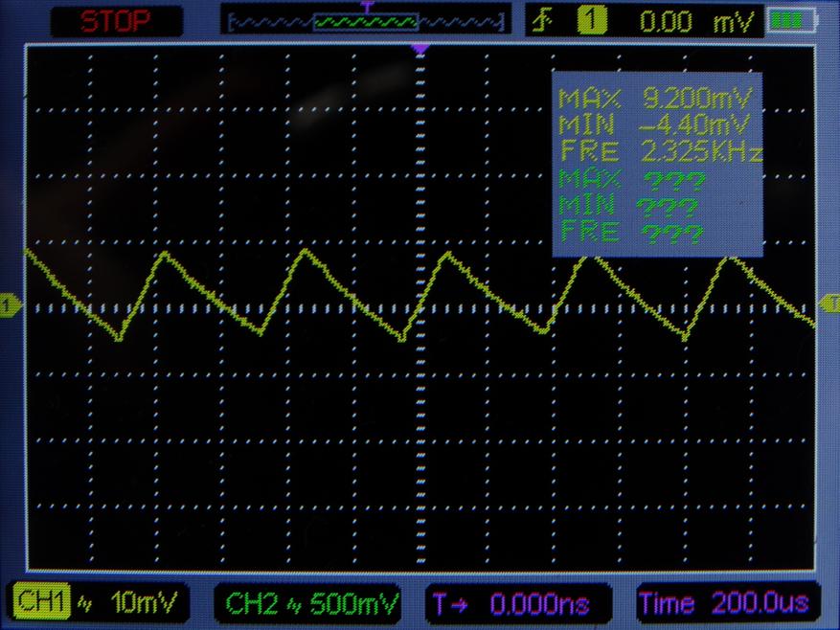Click the trigger level marker on right edge
The image size is (840, 630).
click(x=829, y=304)
